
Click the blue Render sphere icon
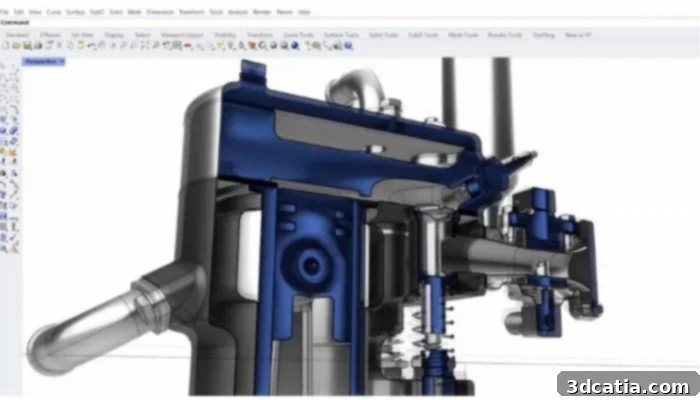pos(295,46)
